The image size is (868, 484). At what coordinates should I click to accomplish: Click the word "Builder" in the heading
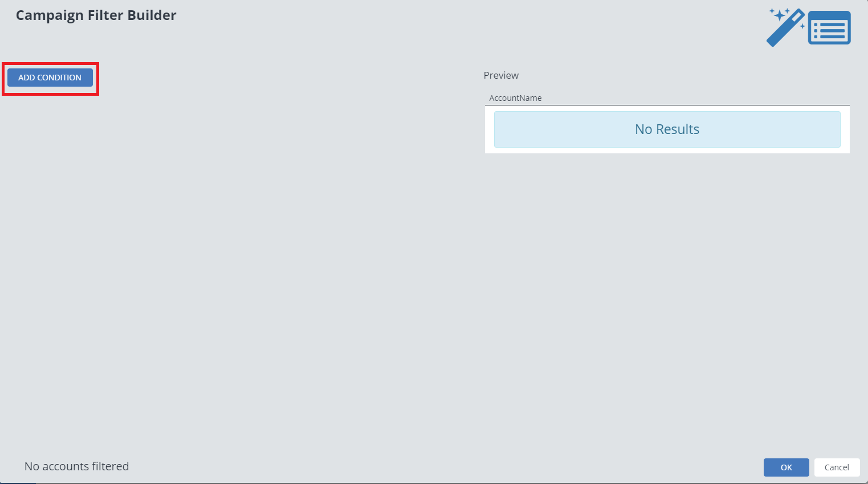[152, 15]
